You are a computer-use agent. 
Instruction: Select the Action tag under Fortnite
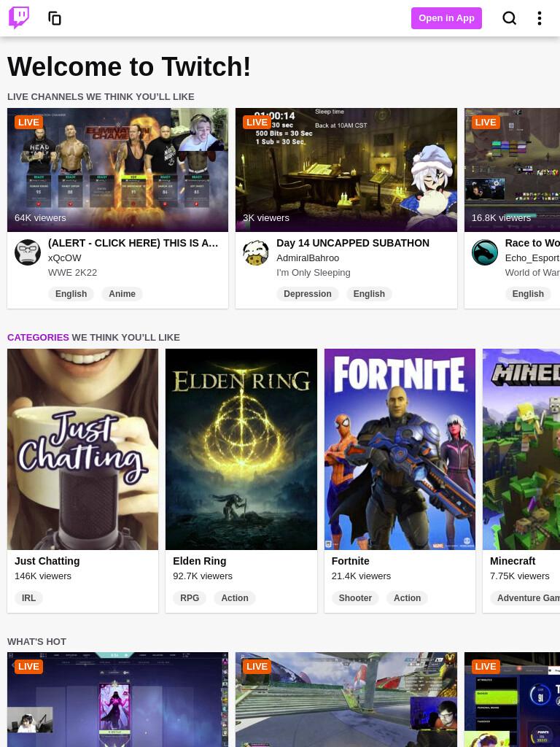click(x=407, y=598)
